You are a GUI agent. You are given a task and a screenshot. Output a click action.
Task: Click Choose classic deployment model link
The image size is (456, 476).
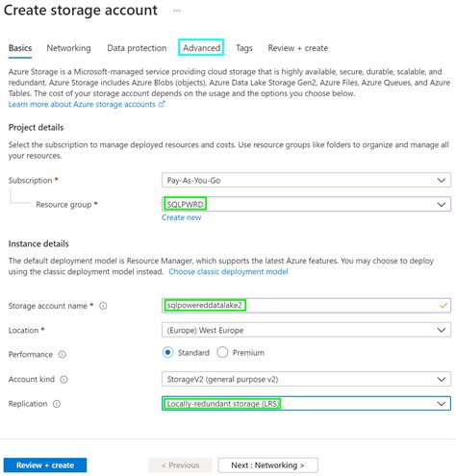coord(228,271)
